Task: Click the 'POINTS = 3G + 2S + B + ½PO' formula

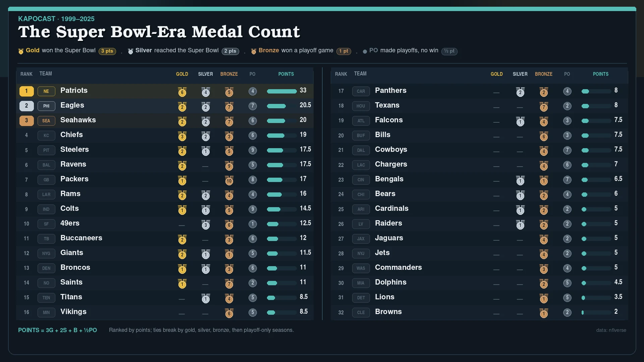Action: (x=57, y=330)
